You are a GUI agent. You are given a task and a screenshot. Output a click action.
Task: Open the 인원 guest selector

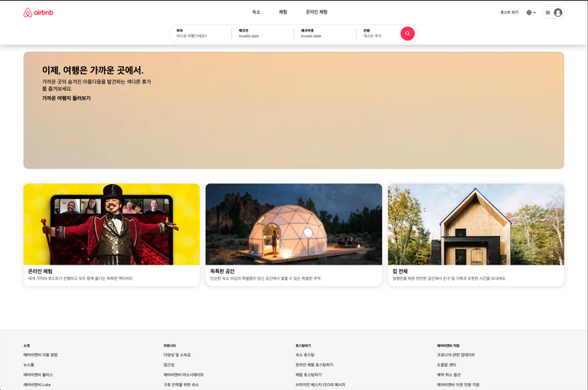click(378, 34)
